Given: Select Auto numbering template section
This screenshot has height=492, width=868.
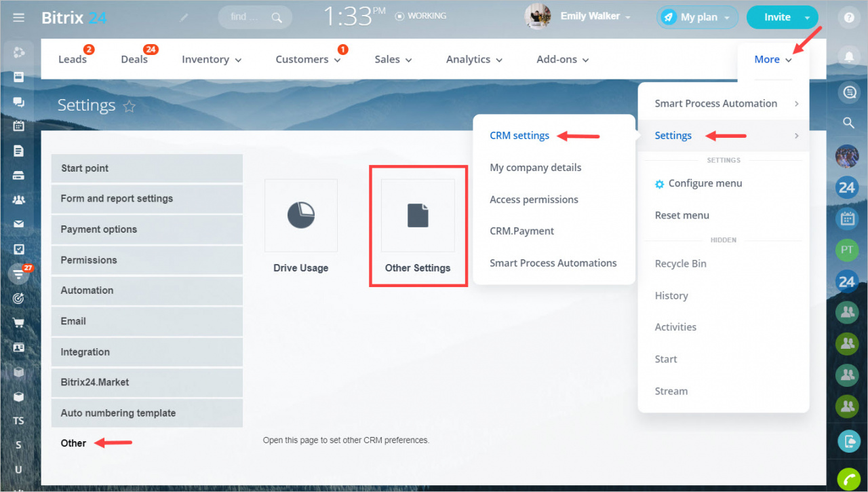Looking at the screenshot, I should 147,413.
